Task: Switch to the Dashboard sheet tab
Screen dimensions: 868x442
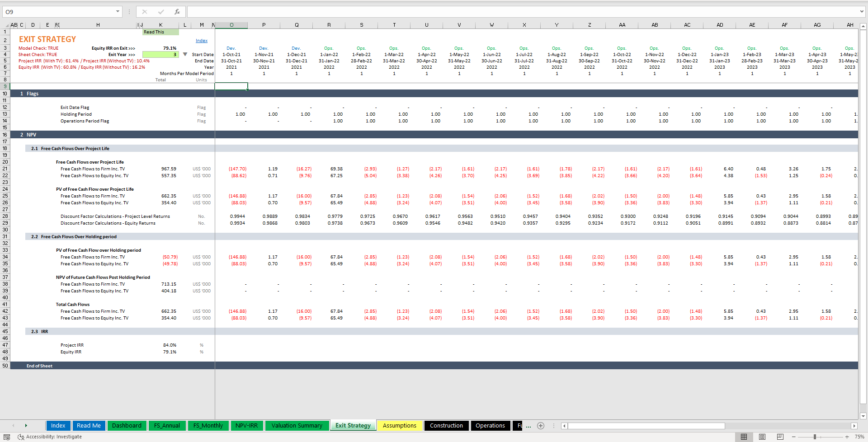Action: pos(127,425)
